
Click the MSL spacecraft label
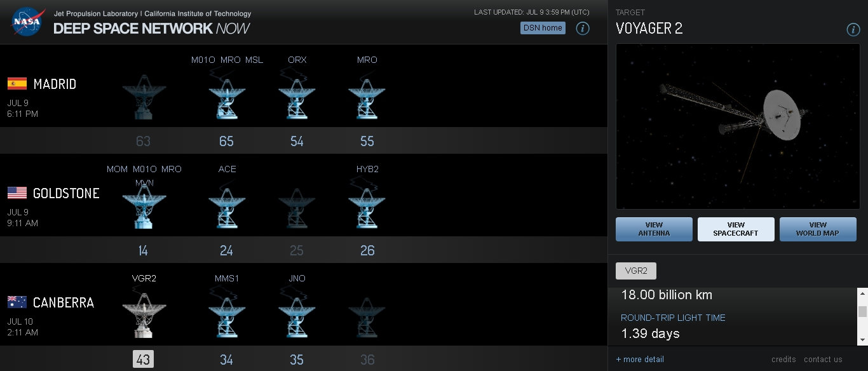coord(254,60)
